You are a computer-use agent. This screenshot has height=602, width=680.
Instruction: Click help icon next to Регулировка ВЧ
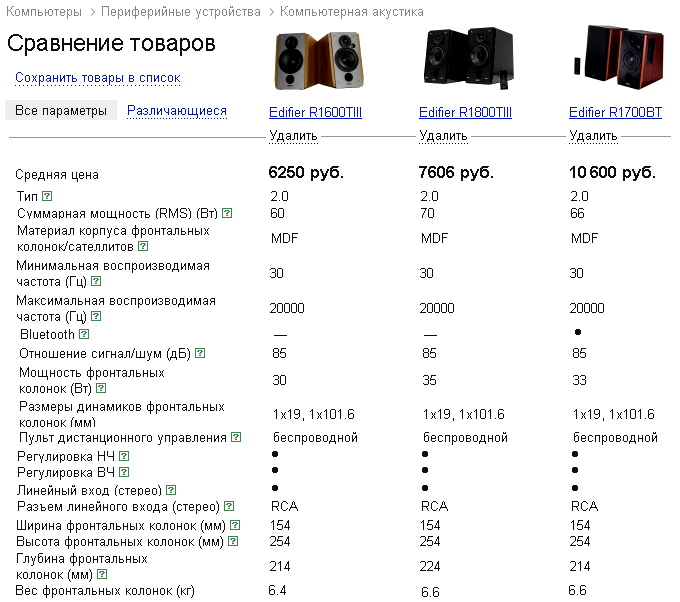click(x=124, y=473)
